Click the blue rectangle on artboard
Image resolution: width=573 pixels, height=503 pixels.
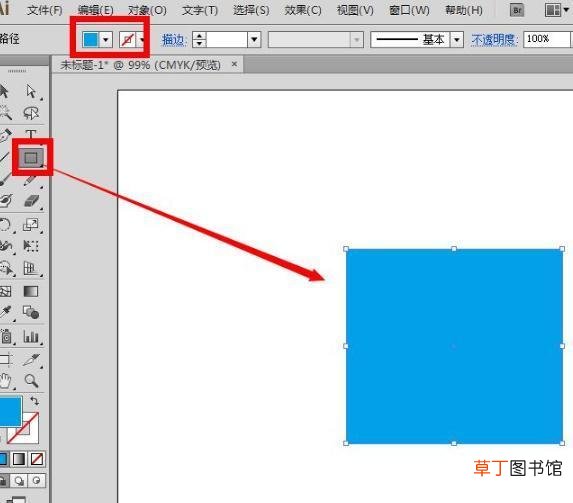[x=454, y=346]
